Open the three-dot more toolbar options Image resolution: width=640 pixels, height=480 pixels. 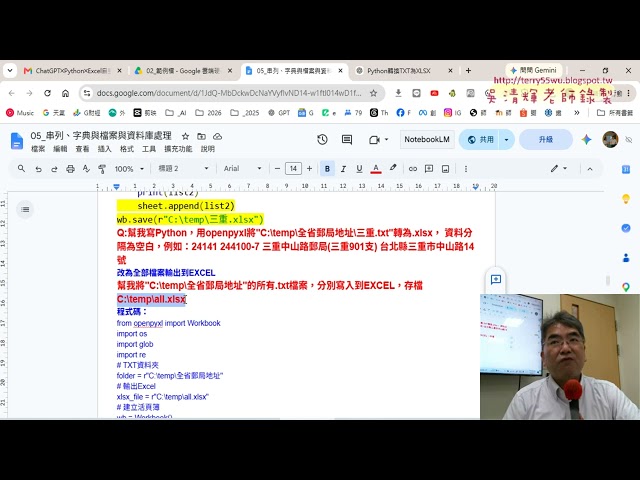[466, 169]
